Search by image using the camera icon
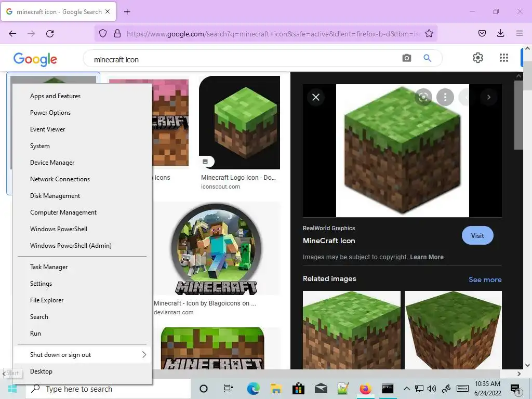 coord(406,58)
